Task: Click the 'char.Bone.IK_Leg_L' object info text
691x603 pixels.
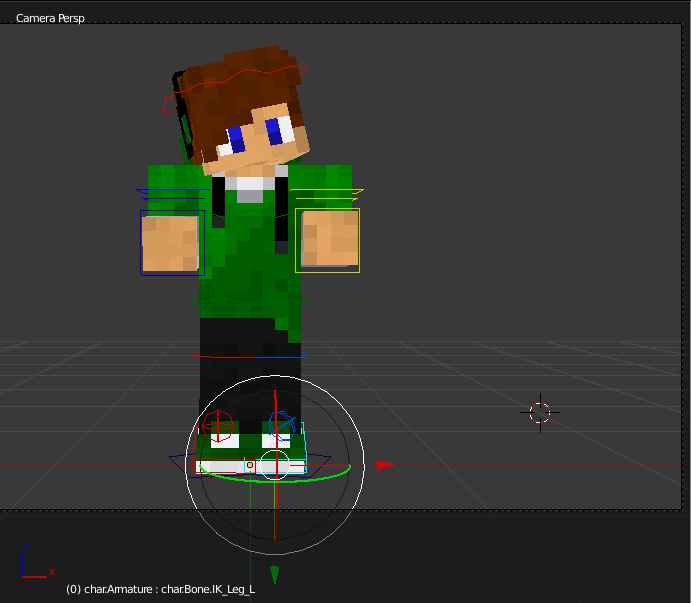Action: point(208,589)
